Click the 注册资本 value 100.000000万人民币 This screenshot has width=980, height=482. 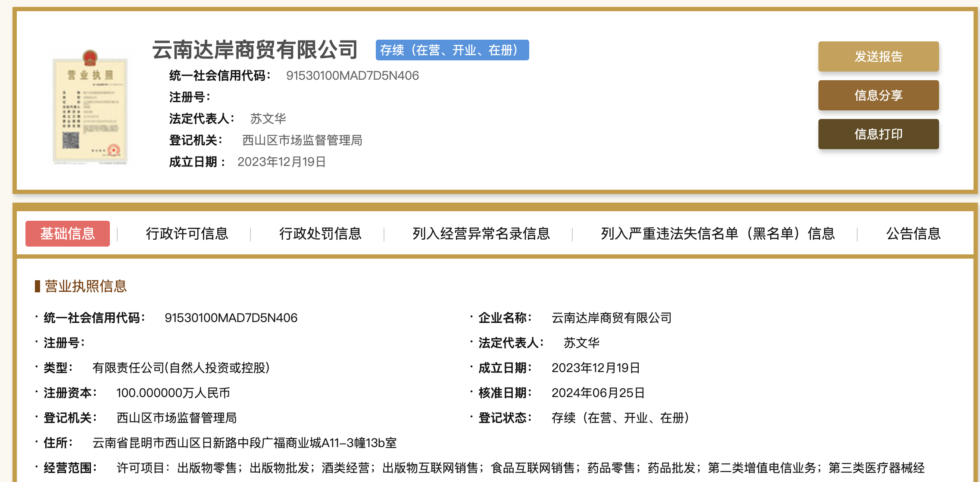173,393
